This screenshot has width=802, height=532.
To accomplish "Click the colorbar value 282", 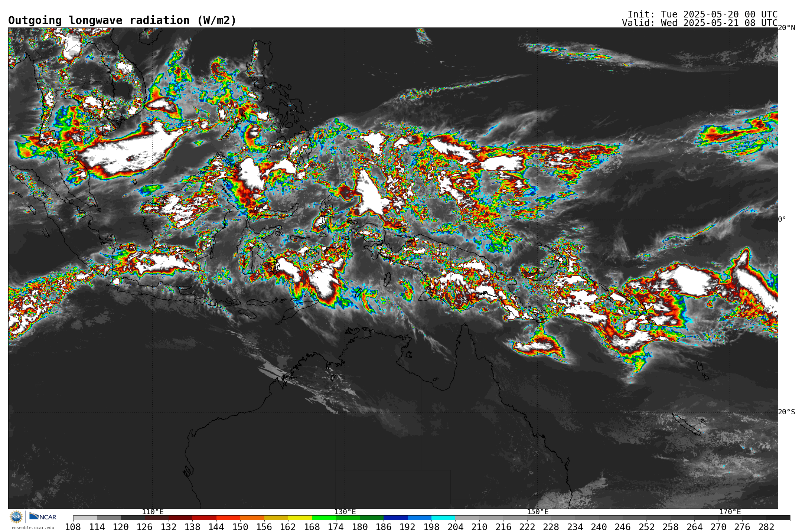I will pos(766,527).
